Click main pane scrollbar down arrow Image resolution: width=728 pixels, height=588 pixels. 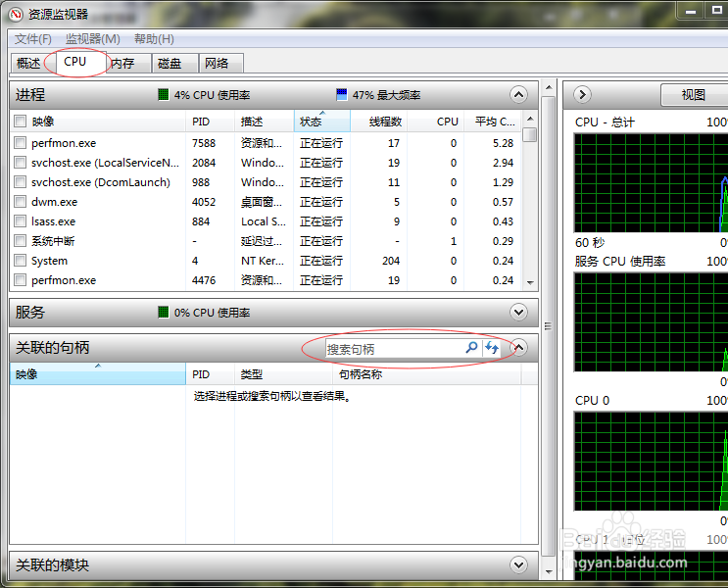point(549,572)
